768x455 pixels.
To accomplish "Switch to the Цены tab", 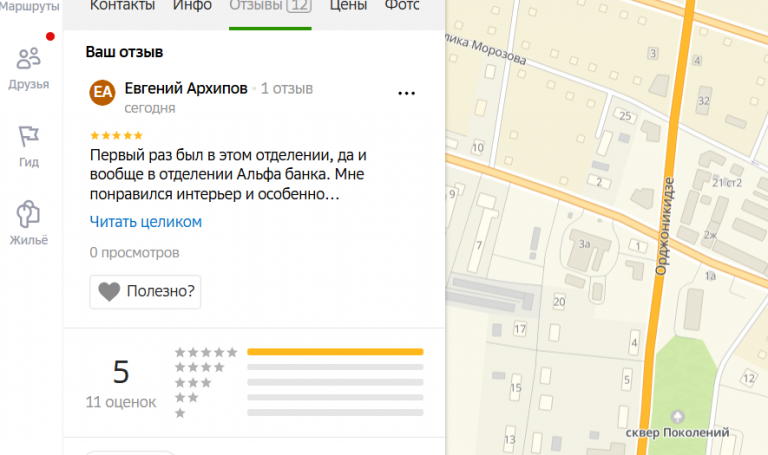I will coord(348,6).
